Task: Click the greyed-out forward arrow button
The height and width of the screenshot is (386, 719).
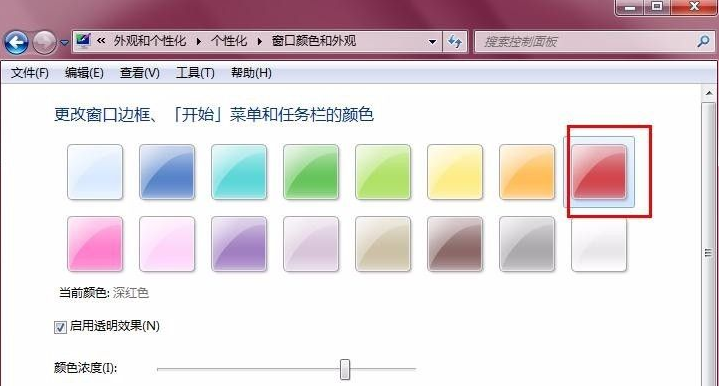Action: pyautogui.click(x=44, y=43)
